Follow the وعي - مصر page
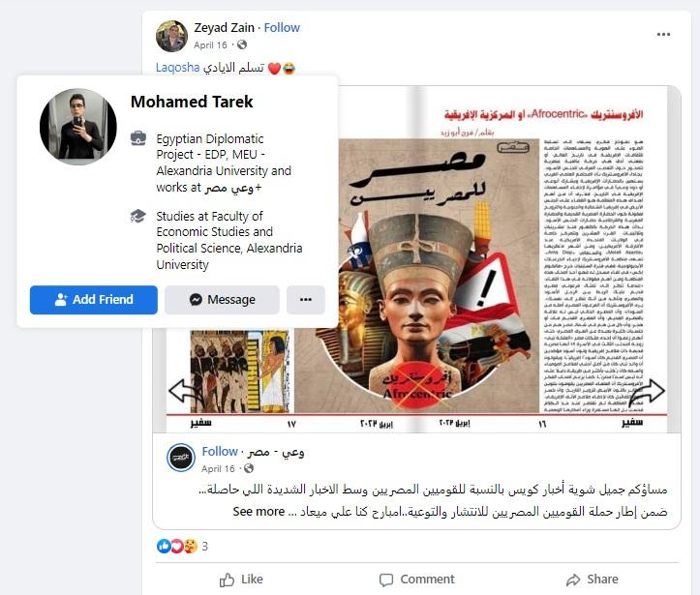The image size is (700, 595). pos(220,452)
